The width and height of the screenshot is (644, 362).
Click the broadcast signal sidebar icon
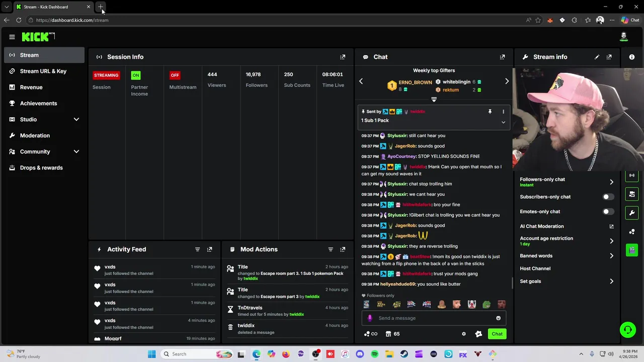632,175
